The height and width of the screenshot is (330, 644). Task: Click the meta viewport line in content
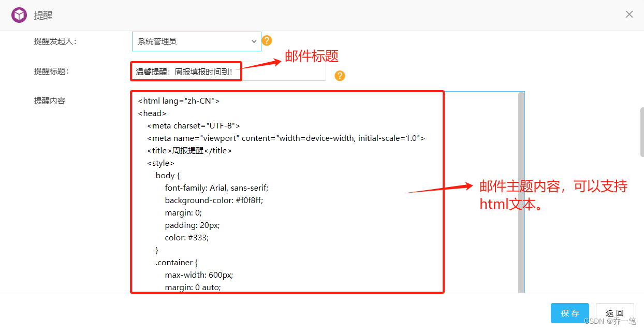pyautogui.click(x=286, y=138)
